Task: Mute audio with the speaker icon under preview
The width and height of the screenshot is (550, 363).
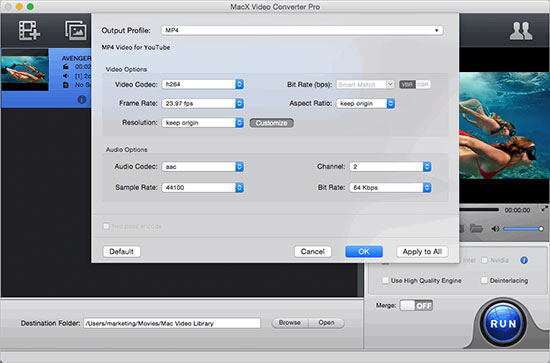Action: click(x=495, y=229)
